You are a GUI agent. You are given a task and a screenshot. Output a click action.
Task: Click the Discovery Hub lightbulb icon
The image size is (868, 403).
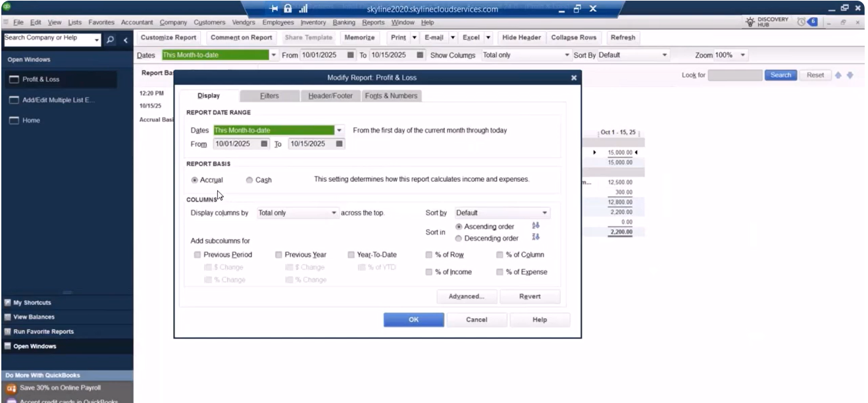click(749, 22)
